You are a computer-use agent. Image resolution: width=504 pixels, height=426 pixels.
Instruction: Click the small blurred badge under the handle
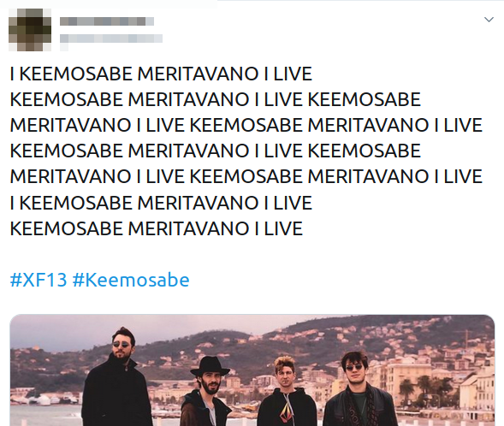click(64, 47)
